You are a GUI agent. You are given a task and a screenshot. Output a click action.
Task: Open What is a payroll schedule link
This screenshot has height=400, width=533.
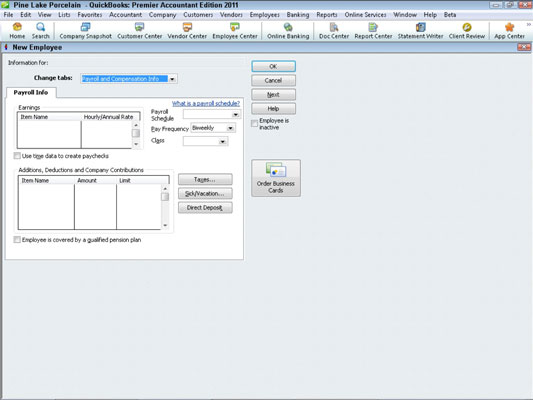coord(206,103)
